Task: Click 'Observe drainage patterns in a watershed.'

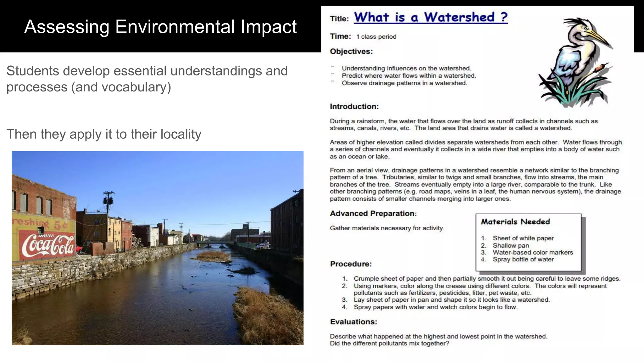Action: coord(404,83)
